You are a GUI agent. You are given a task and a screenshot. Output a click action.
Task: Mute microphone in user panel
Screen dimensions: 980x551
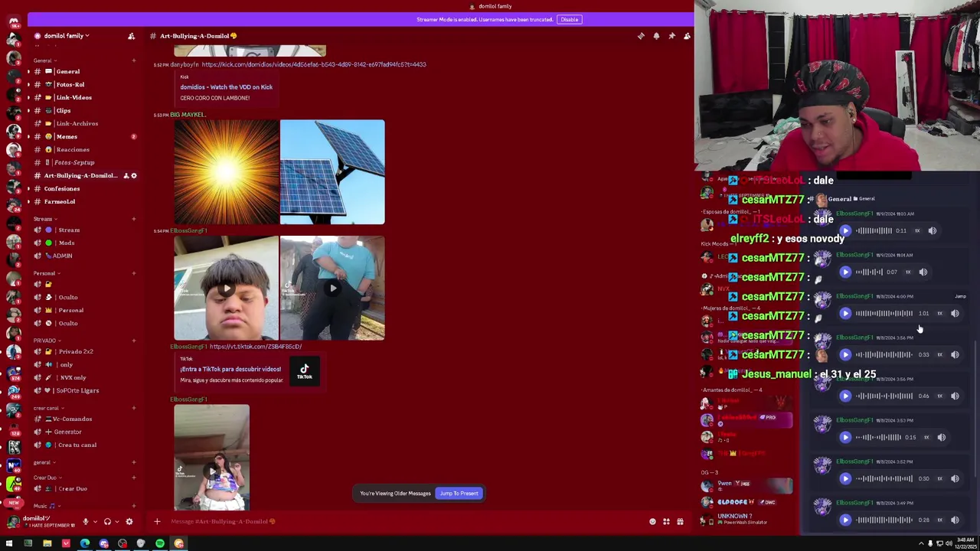85,522
